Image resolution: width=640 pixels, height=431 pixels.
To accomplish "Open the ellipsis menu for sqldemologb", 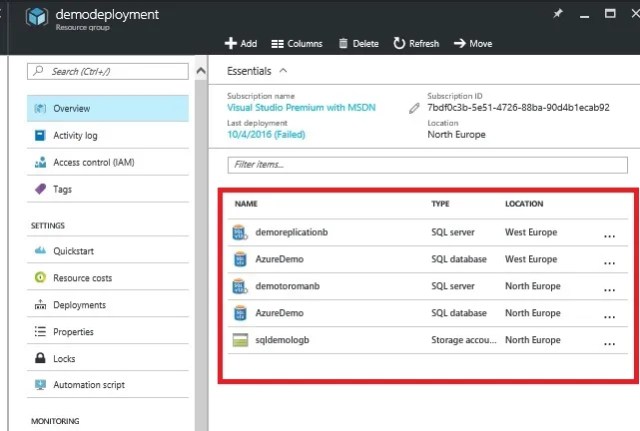I will (609, 344).
